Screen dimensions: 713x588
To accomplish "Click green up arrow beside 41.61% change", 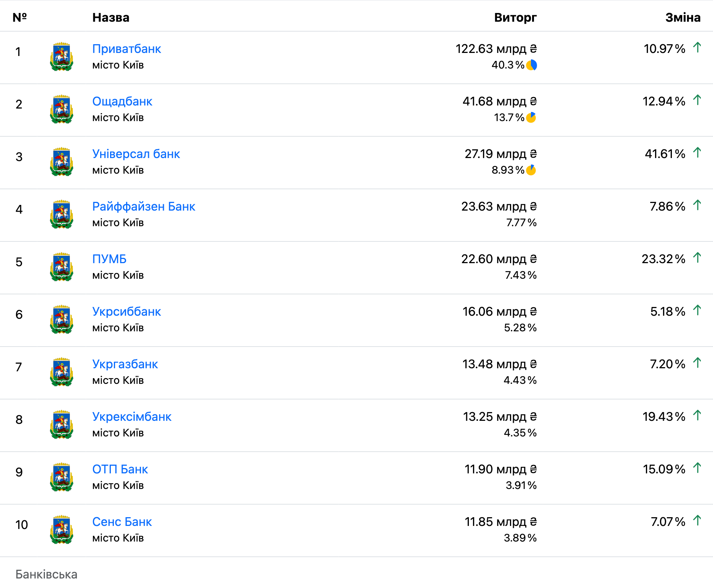I will 697,153.
